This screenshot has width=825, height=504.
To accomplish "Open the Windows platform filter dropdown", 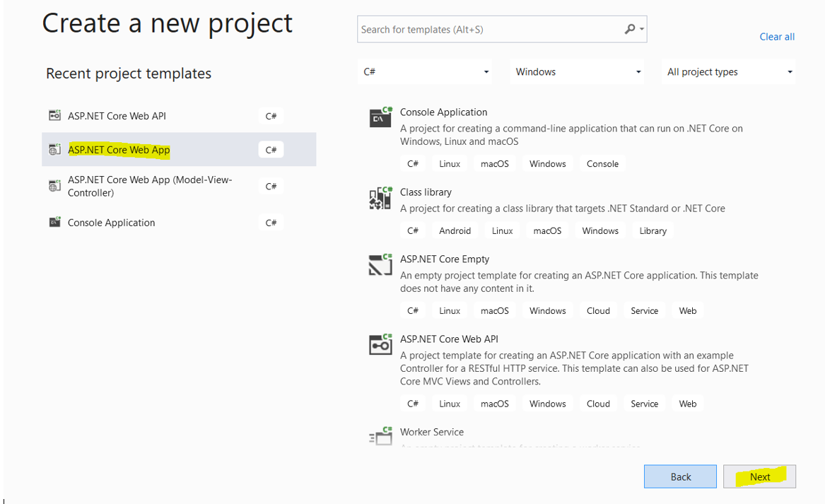I will click(577, 71).
